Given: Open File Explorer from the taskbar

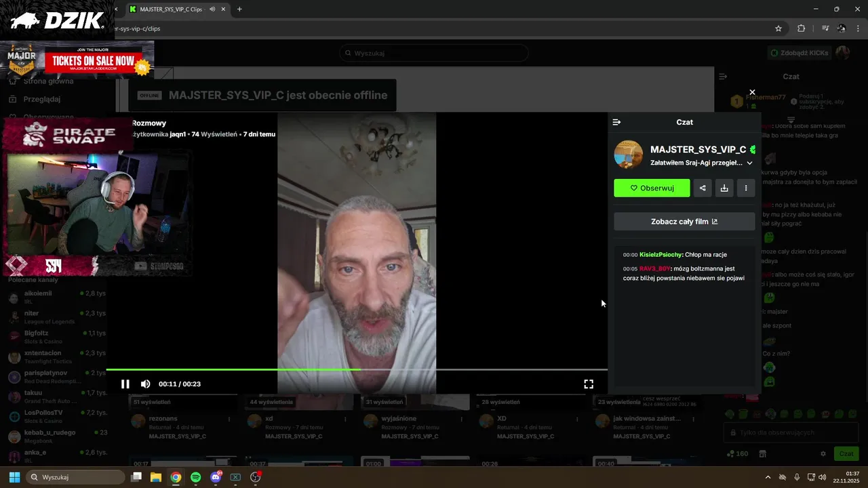Looking at the screenshot, I should coord(156,477).
